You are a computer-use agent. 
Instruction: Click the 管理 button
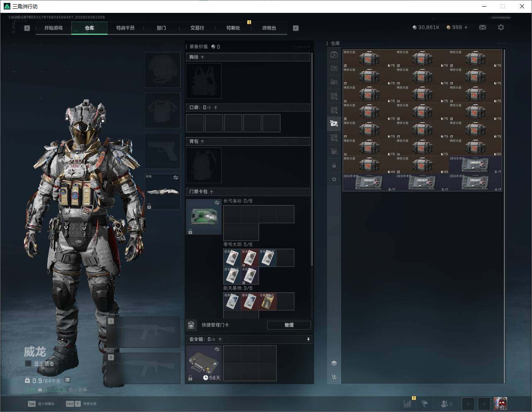tap(289, 325)
